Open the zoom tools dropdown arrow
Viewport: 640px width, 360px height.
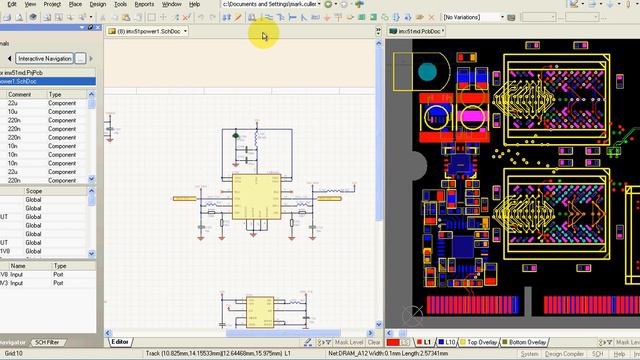pyautogui.click(x=91, y=17)
